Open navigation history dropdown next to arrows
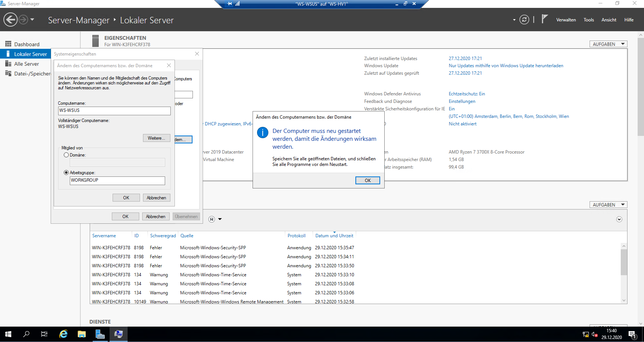644x342 pixels. click(32, 20)
